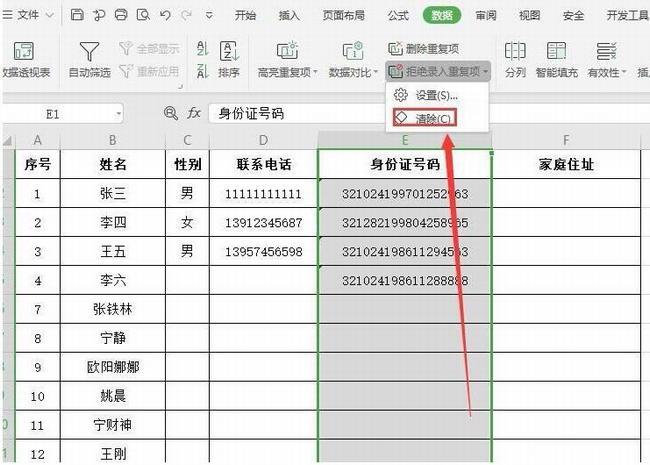The height and width of the screenshot is (465, 650).
Task: Click the cell containing 13957456598
Action: [264, 252]
